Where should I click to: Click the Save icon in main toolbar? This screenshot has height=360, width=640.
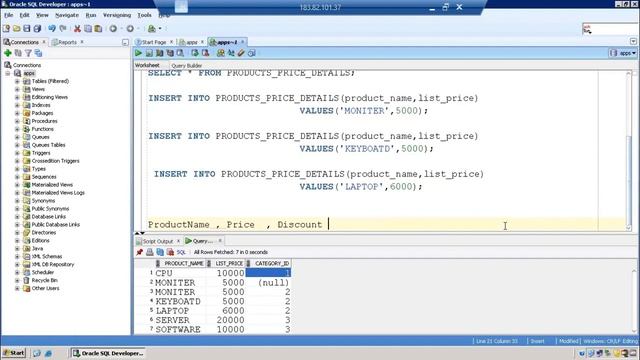[x=27, y=29]
